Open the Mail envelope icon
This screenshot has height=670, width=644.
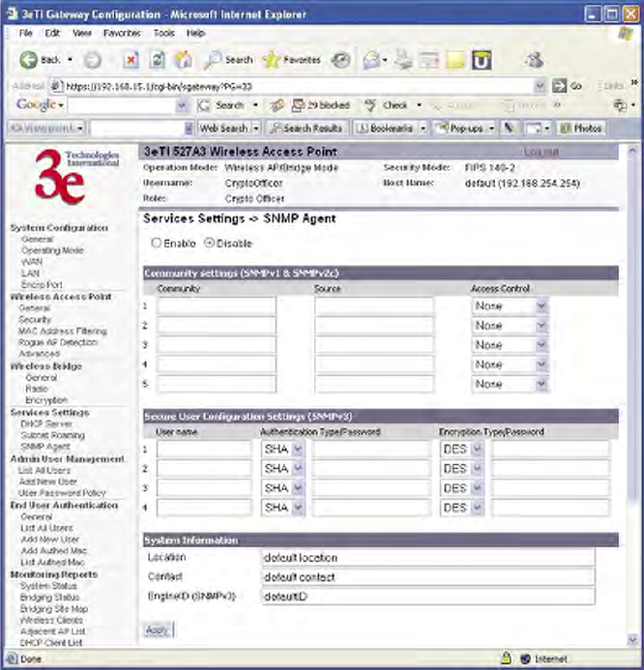click(x=371, y=60)
